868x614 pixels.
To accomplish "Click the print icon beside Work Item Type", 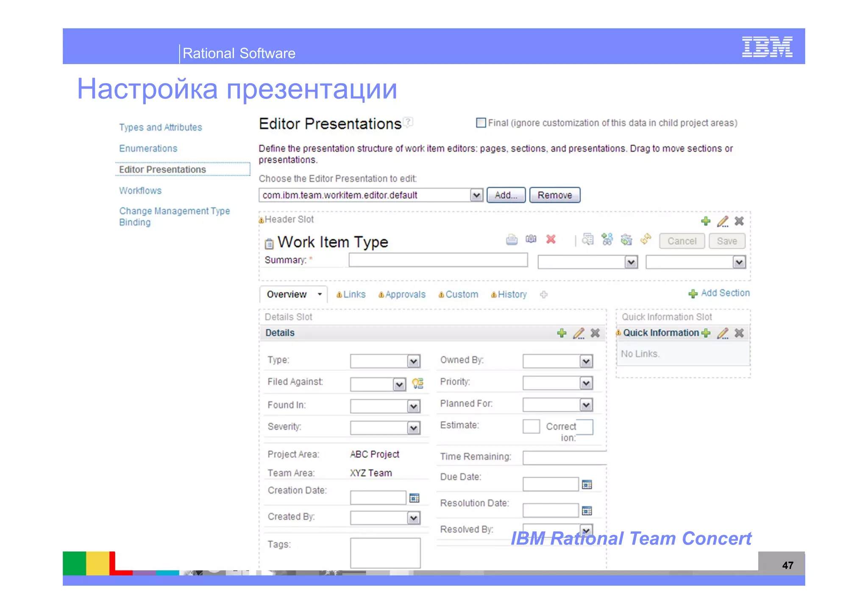I will (512, 240).
